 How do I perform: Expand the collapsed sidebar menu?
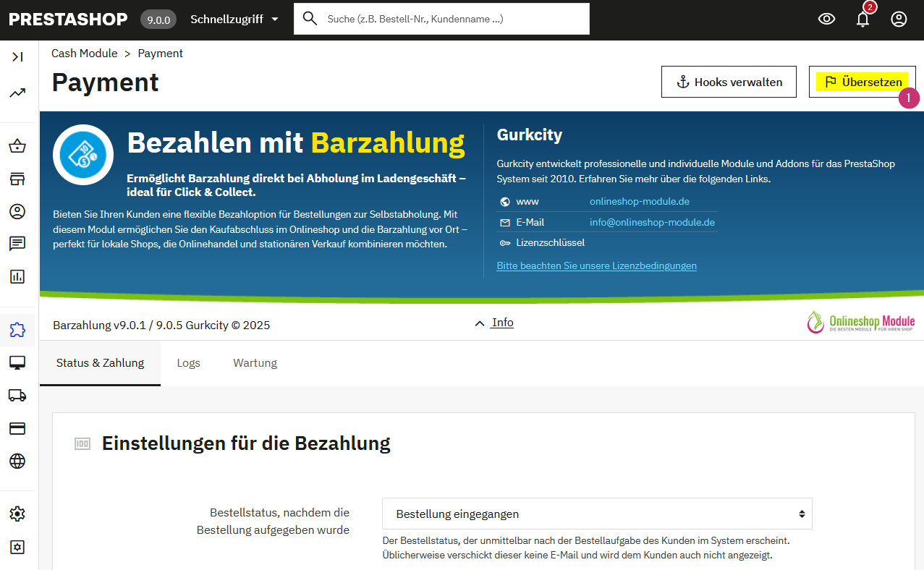[x=17, y=56]
